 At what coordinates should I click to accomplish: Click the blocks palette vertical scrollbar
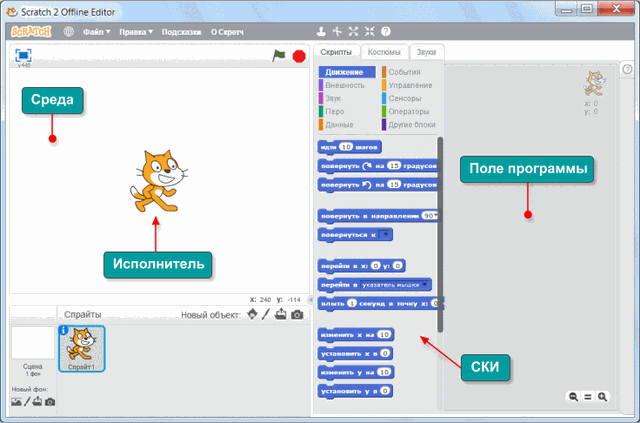coord(440,235)
